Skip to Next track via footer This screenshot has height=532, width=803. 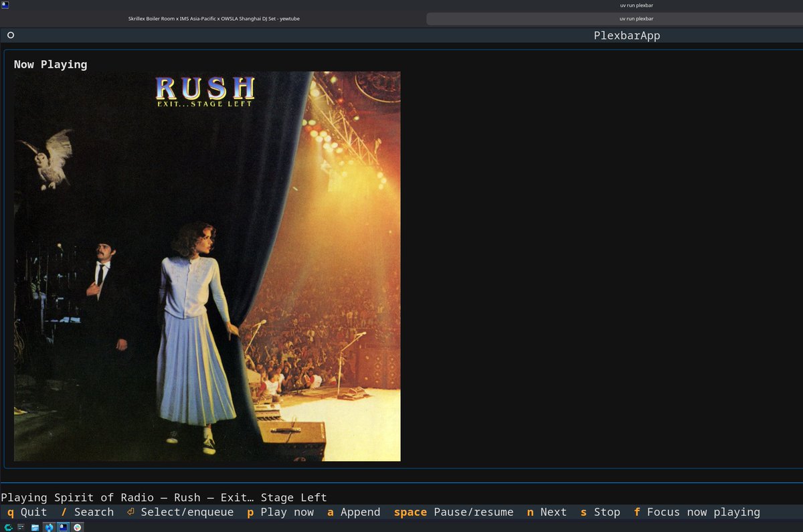pos(547,512)
